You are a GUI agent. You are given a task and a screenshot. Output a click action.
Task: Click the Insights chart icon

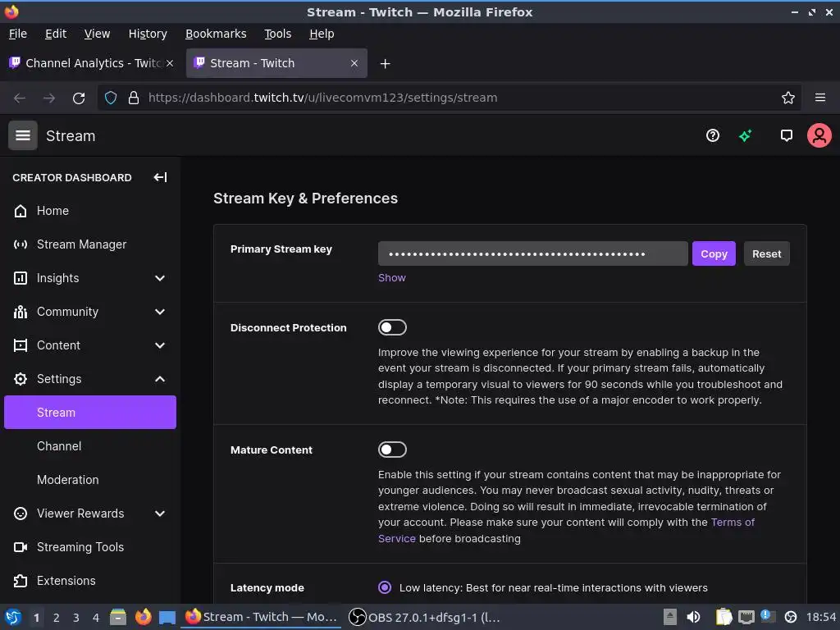(21, 278)
